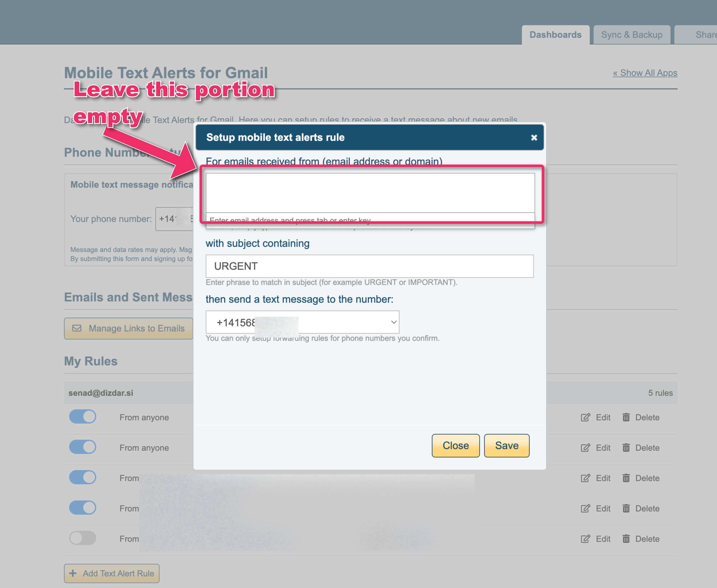Click edit pencil icon for second rule
The width and height of the screenshot is (717, 588).
point(585,448)
